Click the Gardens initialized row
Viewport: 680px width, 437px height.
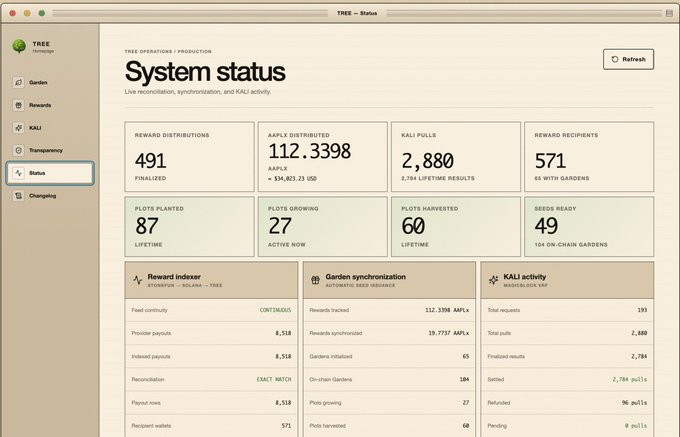(389, 356)
